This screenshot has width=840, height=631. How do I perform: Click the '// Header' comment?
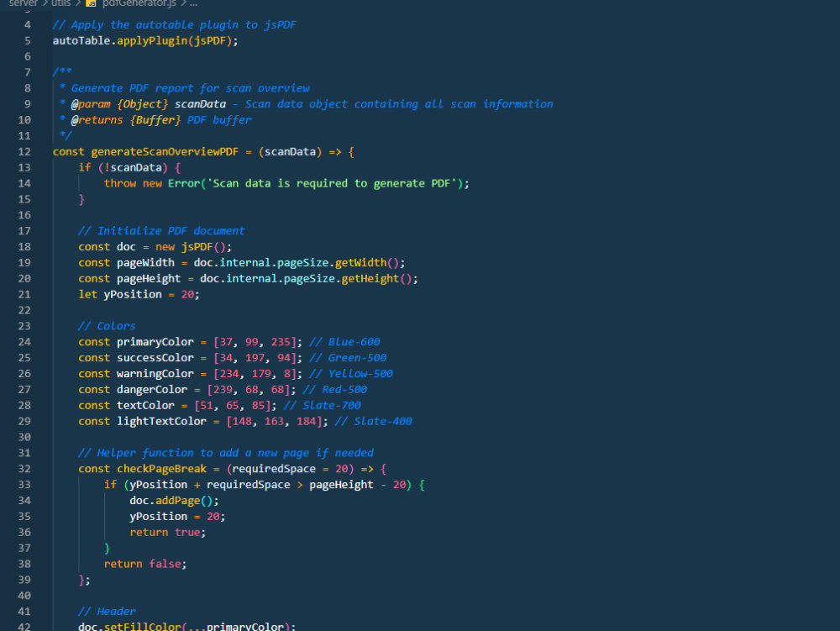(107, 612)
